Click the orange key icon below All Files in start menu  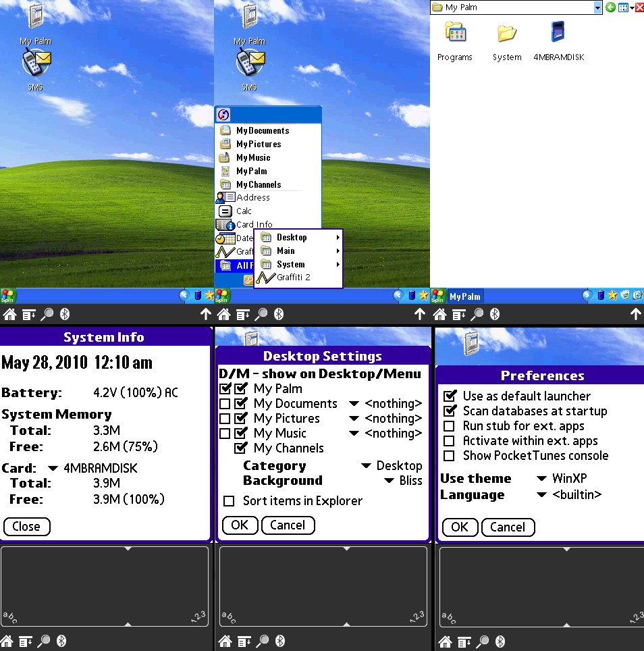248,280
